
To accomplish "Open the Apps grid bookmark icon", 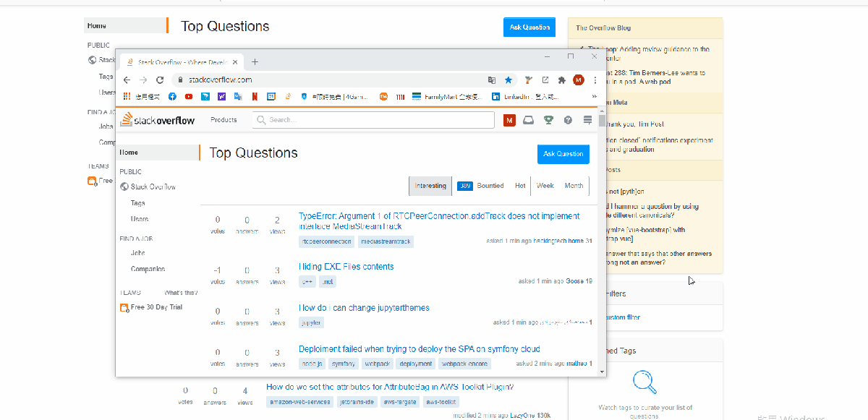I will coord(127,96).
